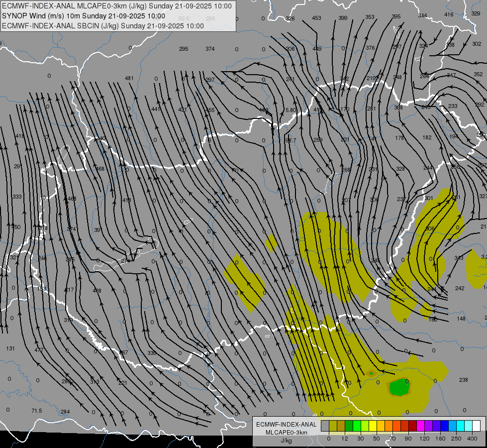This screenshot has width=487, height=448.
Task: Choose the bright yellow legend swatch
Action: pos(373,426)
